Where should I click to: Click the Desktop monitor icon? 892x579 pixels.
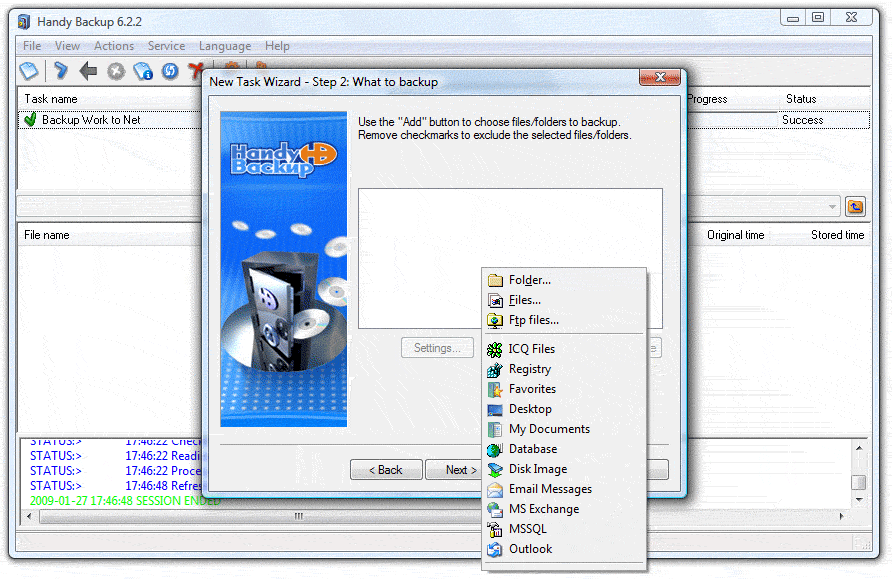(495, 410)
